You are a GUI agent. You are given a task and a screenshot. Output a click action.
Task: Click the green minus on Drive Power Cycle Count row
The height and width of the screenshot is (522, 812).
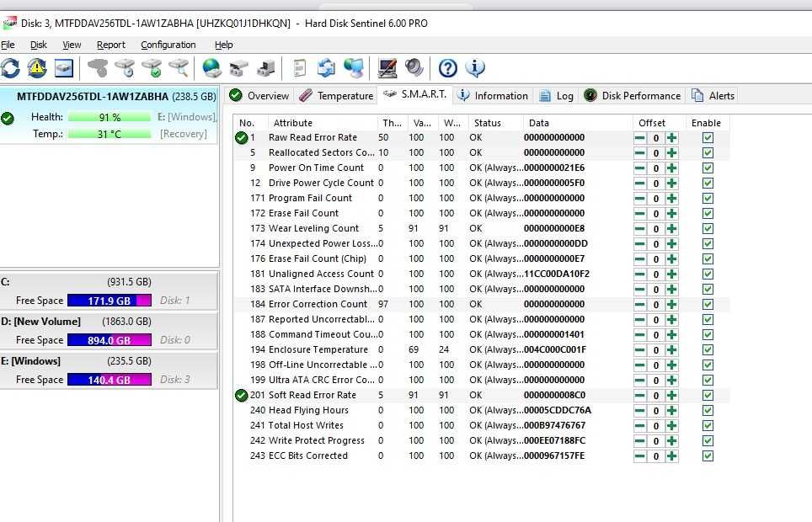click(640, 184)
